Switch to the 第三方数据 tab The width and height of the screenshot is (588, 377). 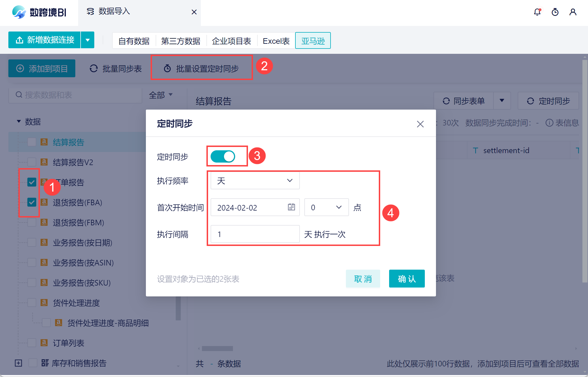pos(180,41)
